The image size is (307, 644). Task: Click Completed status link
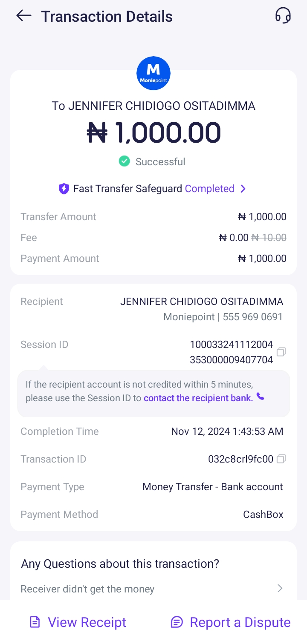point(209,189)
